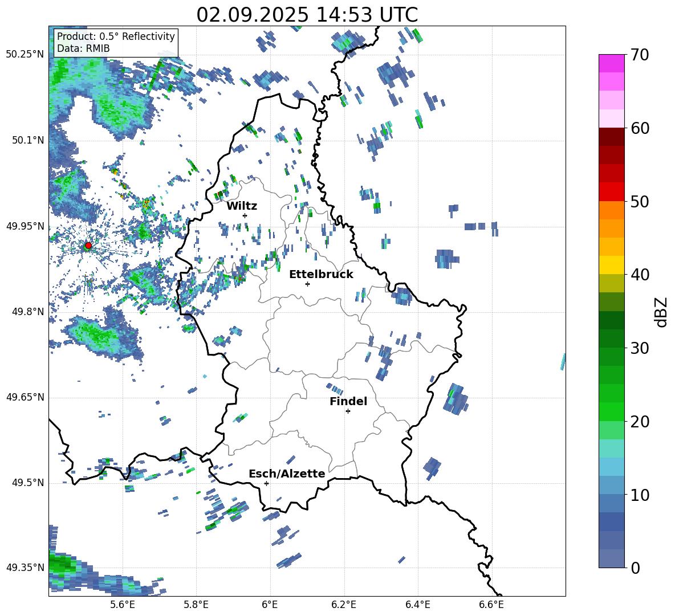
Task: Click the Ettelbruck station cross marker
Action: tap(307, 284)
